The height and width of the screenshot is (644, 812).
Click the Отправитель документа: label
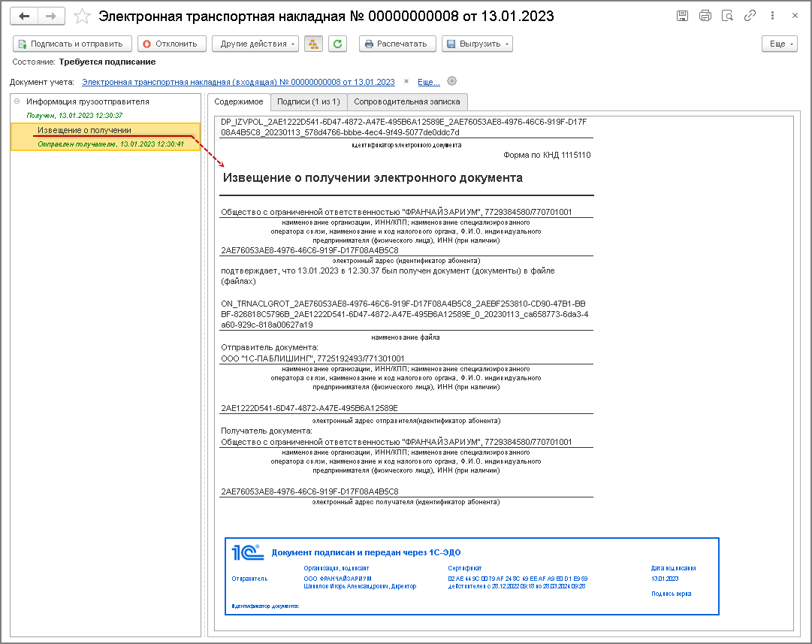pos(270,348)
